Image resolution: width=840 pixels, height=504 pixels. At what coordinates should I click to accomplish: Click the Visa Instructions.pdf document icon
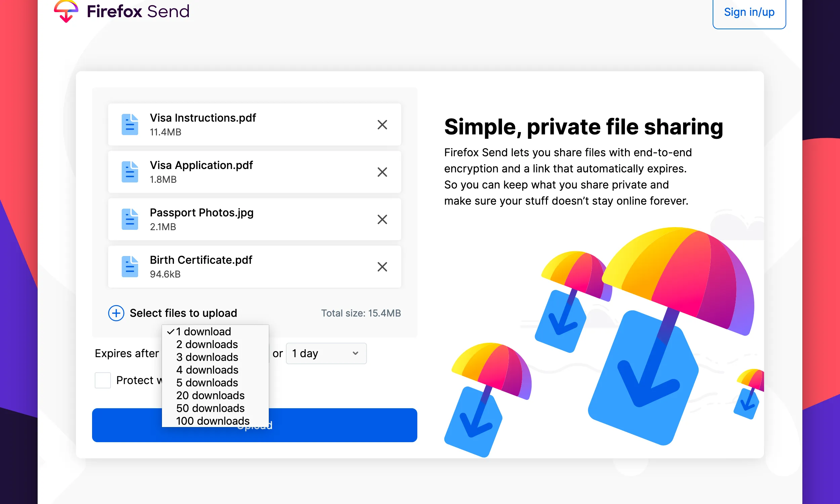pos(130,125)
